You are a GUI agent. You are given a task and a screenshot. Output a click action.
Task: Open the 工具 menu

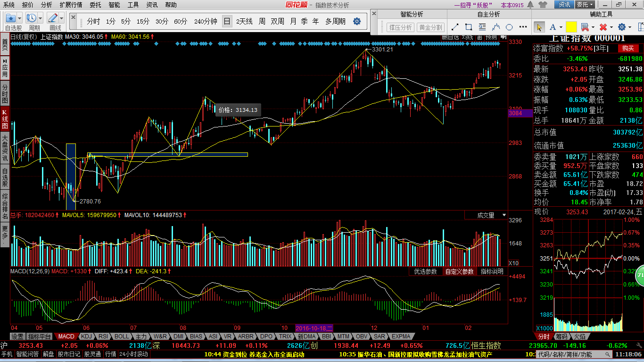tap(133, 5)
